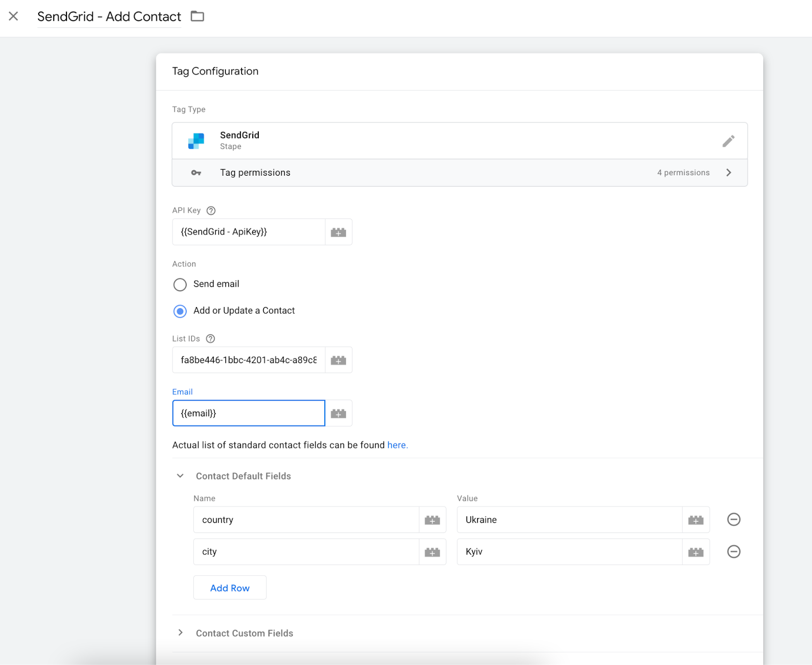Open the folder icon next to tag name

tap(197, 16)
